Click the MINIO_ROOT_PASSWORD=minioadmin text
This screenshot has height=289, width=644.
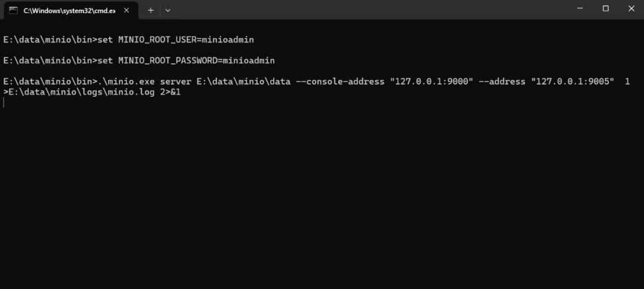point(197,60)
